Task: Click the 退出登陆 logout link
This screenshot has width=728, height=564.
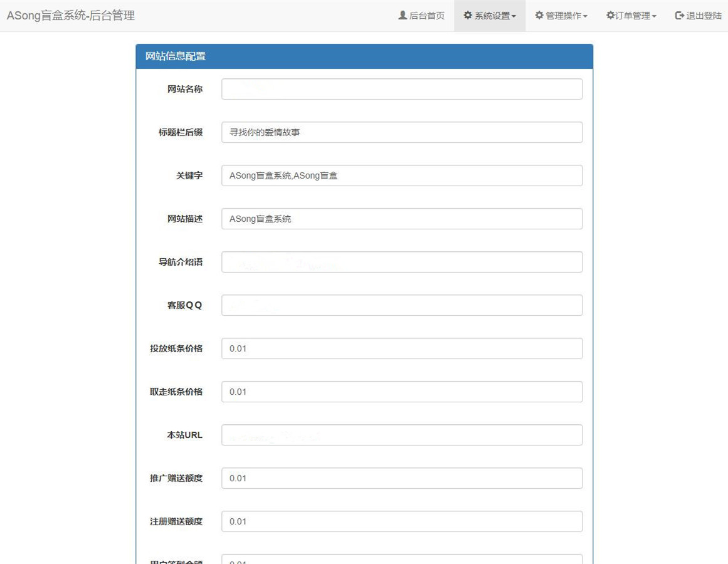Action: coord(699,16)
